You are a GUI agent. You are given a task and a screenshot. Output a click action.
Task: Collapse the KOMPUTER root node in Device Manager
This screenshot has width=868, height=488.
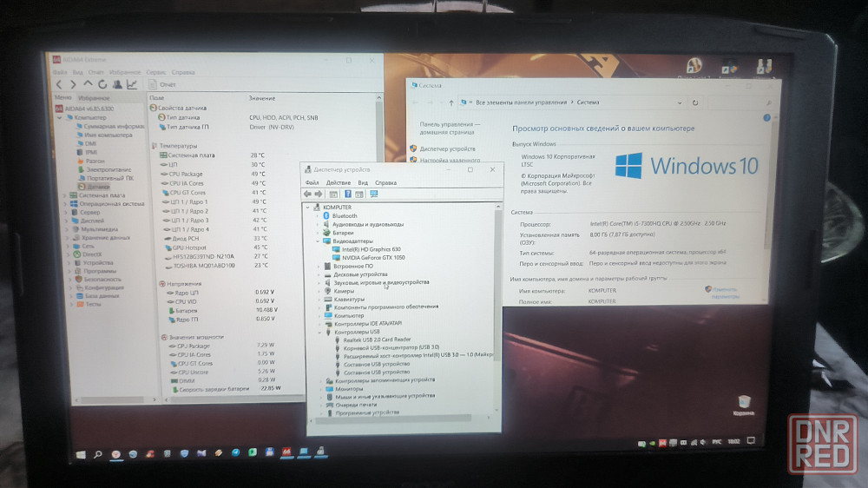click(308, 208)
